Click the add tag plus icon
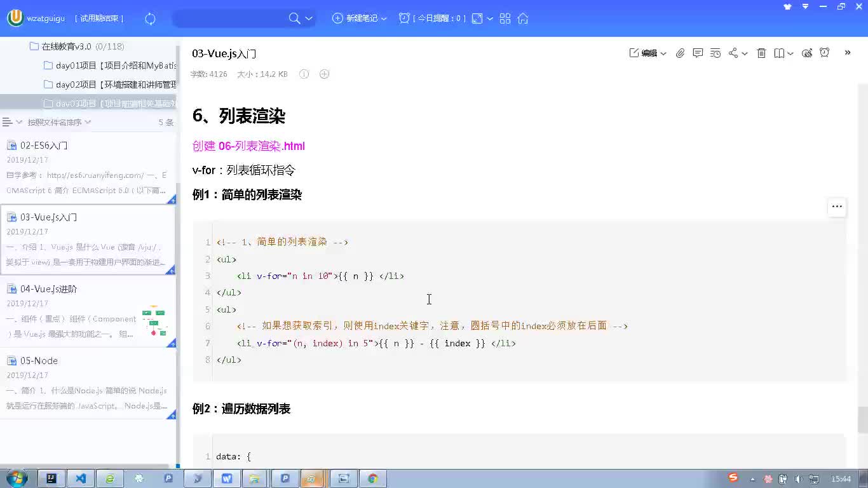868x488 pixels. [x=324, y=74]
